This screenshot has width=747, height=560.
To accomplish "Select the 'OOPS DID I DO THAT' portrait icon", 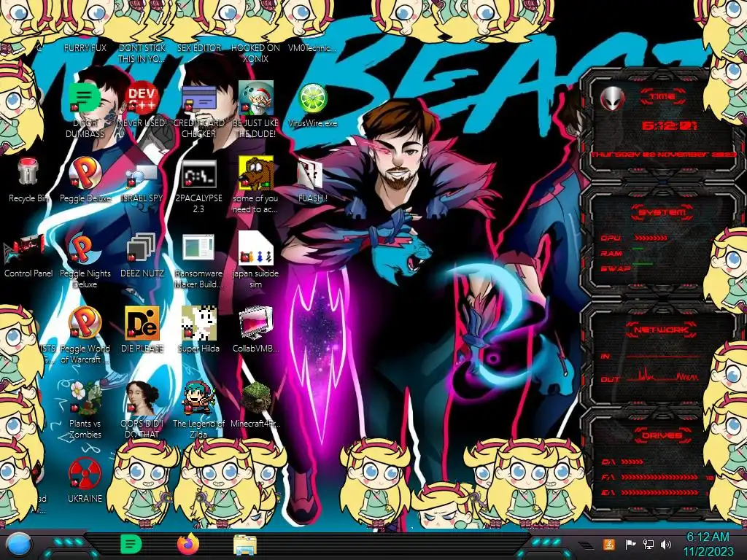I will coord(142,398).
